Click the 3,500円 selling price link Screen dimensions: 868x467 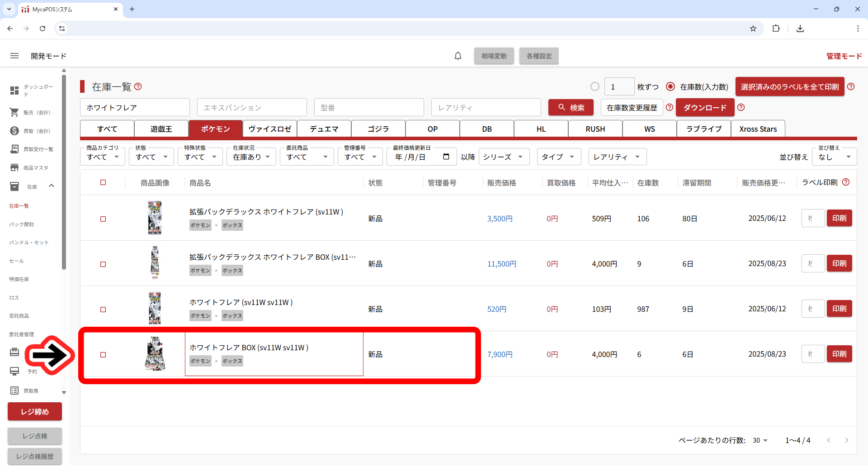coord(500,219)
